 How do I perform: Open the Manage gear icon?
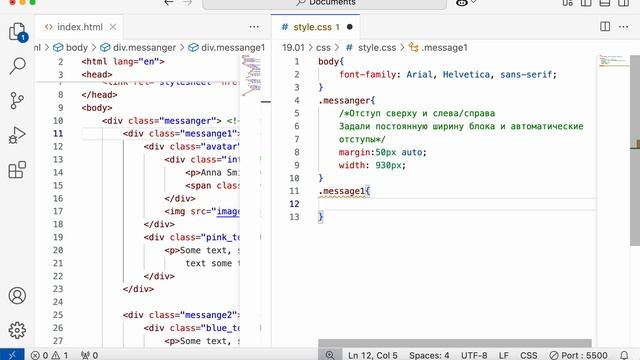[17, 330]
